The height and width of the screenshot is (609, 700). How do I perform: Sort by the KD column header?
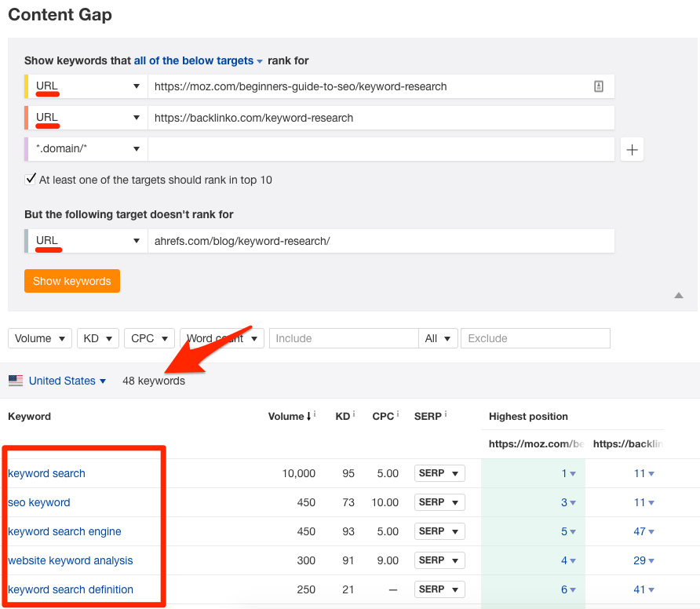pyautogui.click(x=342, y=416)
